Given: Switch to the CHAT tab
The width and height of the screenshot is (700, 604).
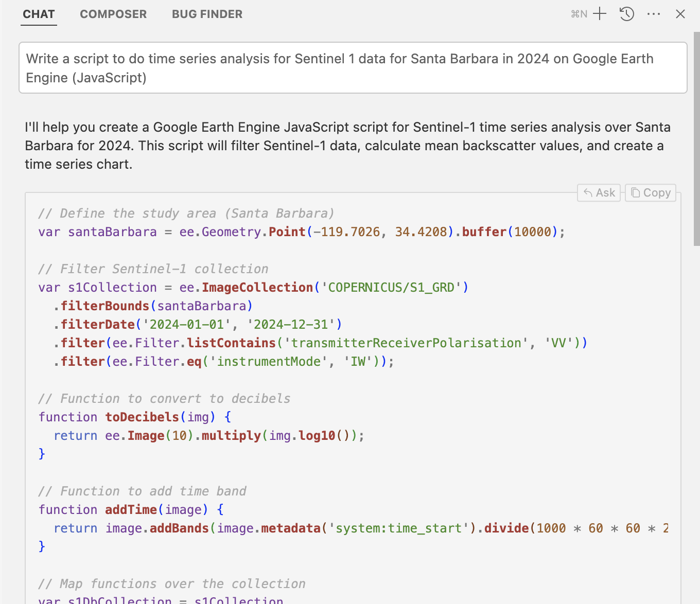Looking at the screenshot, I should pos(39,14).
